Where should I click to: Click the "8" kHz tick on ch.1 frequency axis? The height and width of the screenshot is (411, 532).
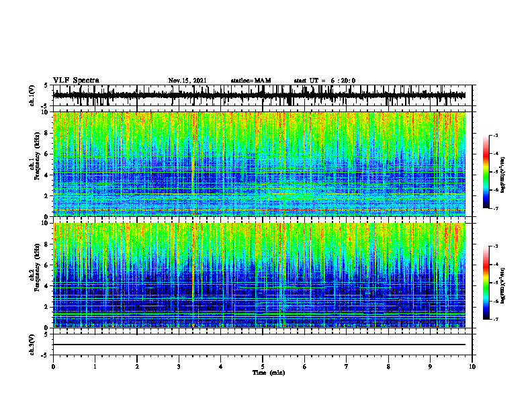point(47,133)
